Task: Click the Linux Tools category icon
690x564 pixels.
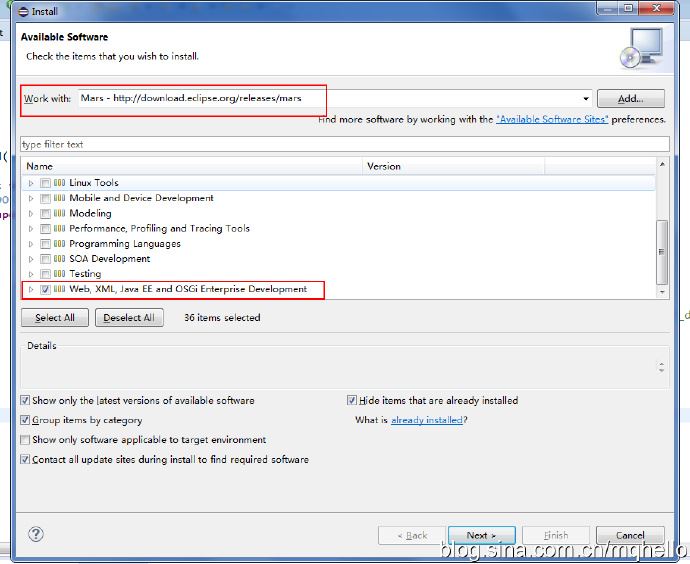Action: 59,183
